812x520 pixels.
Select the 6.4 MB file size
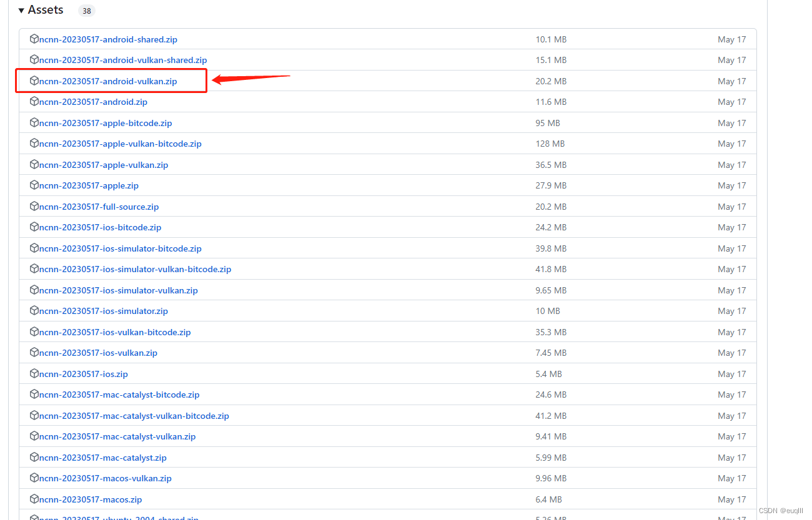pos(549,499)
